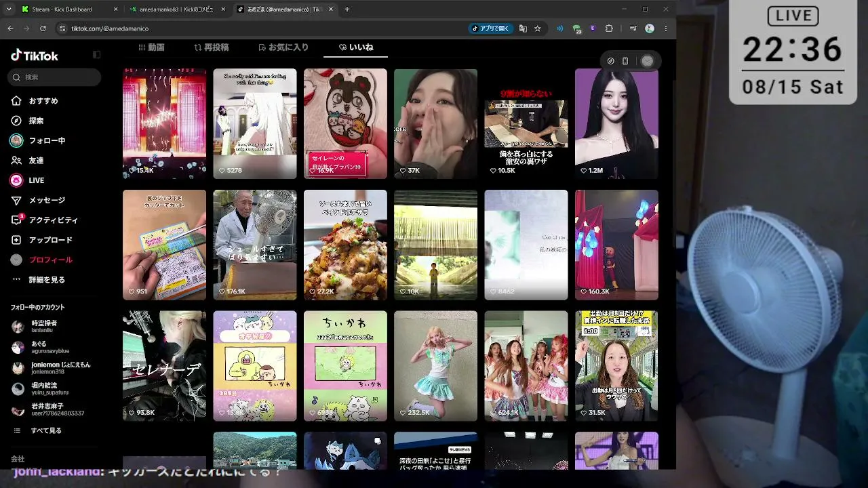The width and height of the screenshot is (868, 488).
Task: Click the green extension icon with badge 23
Action: [x=576, y=29]
